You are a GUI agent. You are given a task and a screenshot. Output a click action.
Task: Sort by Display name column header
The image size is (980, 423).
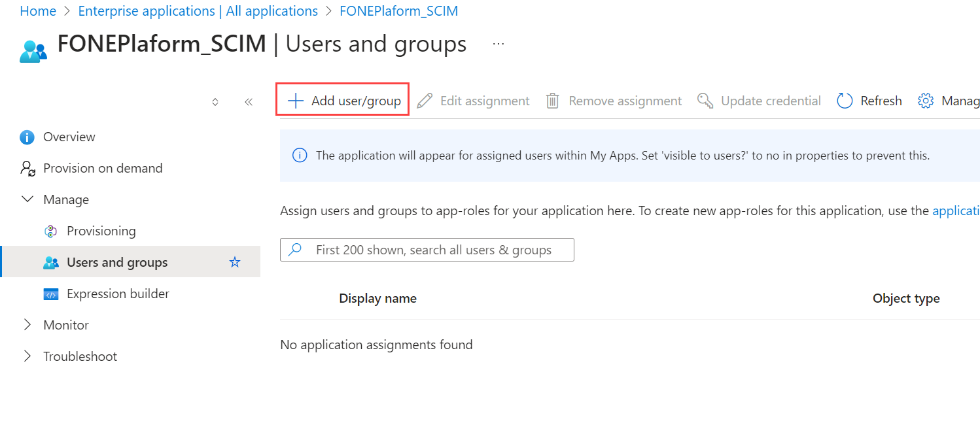377,298
